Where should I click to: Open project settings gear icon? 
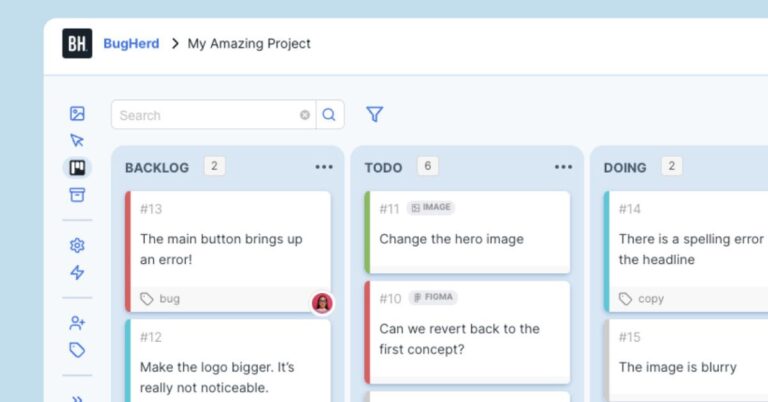77,245
